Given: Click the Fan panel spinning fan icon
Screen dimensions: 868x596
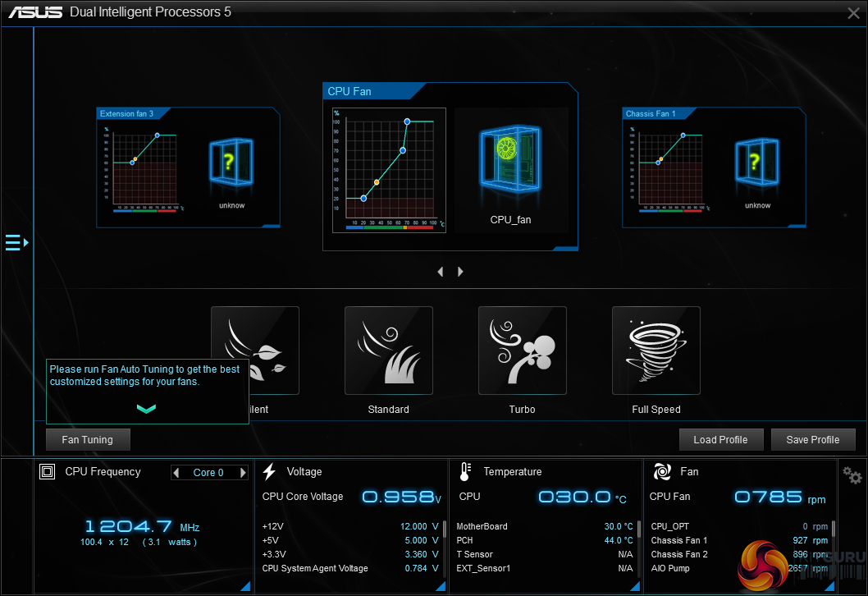Looking at the screenshot, I should point(662,472).
